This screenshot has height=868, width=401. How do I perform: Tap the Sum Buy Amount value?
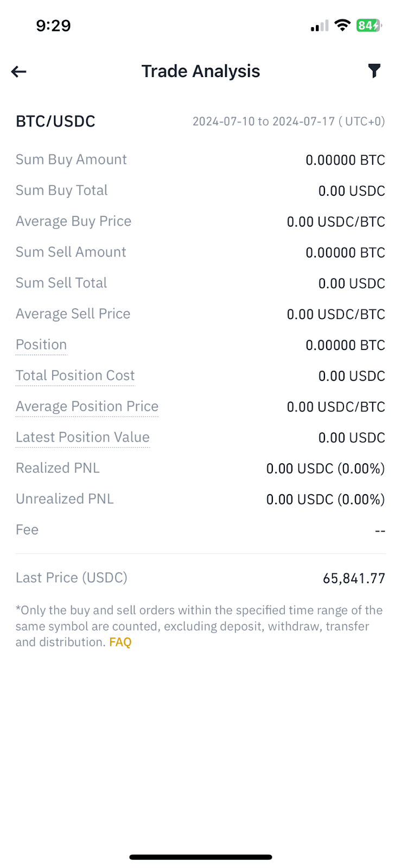(345, 160)
